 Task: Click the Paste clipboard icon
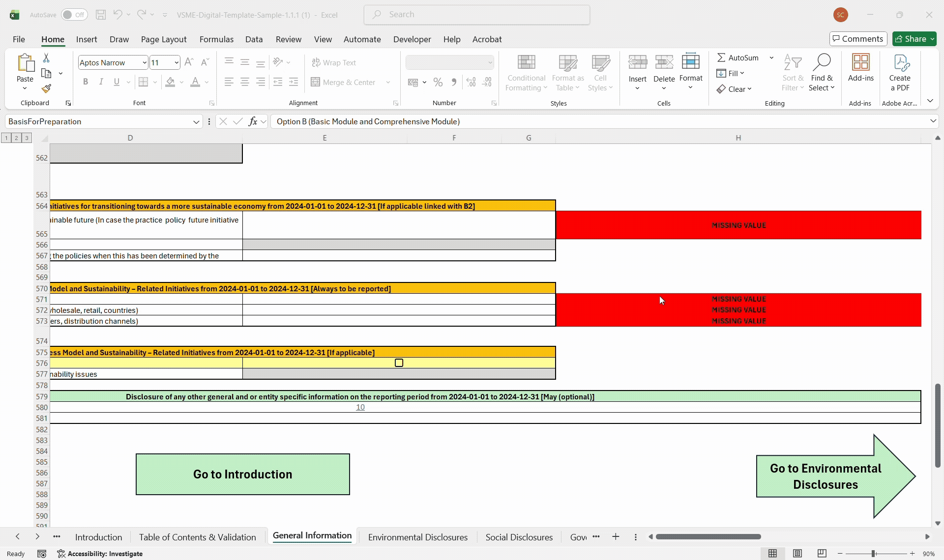[x=25, y=63]
